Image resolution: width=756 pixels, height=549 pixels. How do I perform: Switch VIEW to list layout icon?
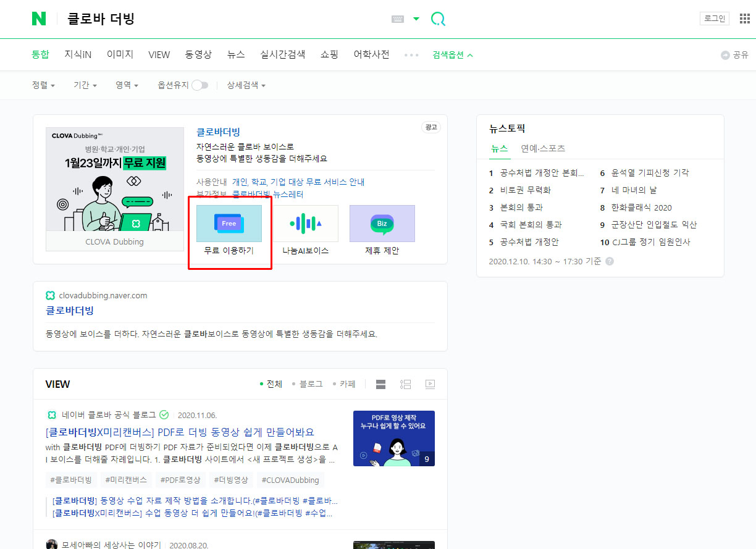click(405, 384)
